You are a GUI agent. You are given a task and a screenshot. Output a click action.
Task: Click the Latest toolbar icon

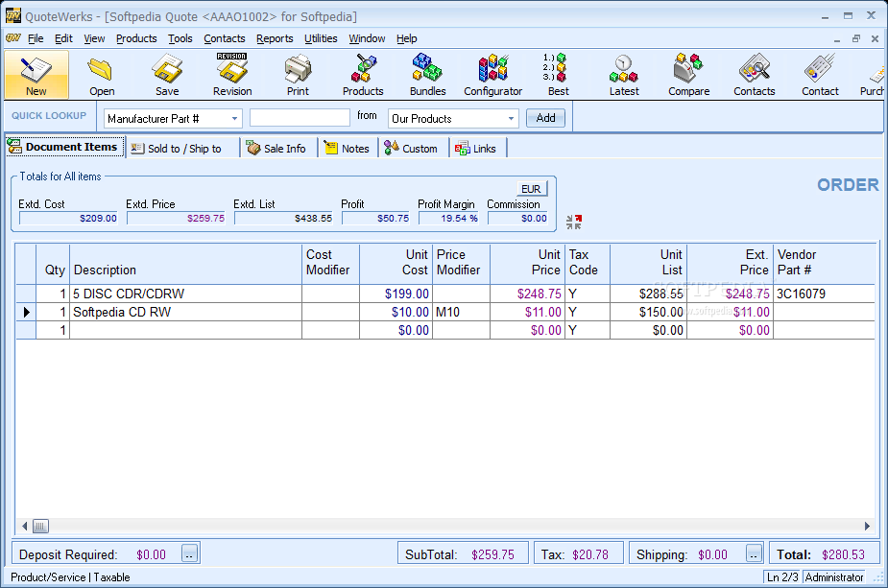click(x=624, y=75)
